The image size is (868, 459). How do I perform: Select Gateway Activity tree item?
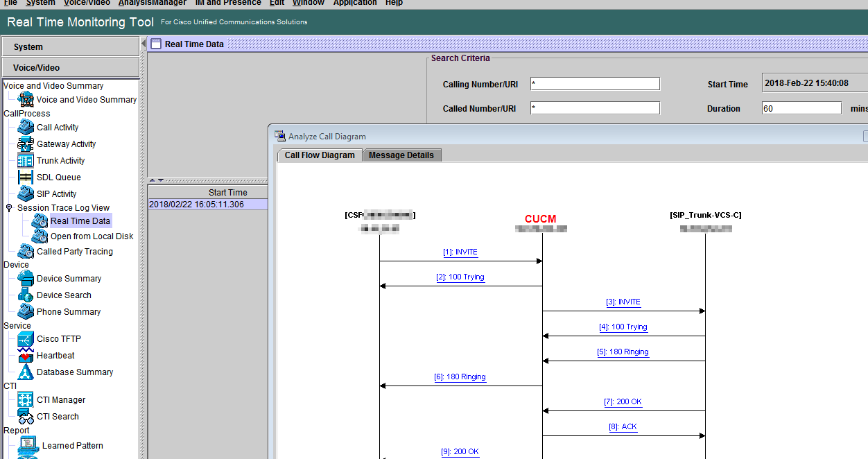[x=67, y=144]
